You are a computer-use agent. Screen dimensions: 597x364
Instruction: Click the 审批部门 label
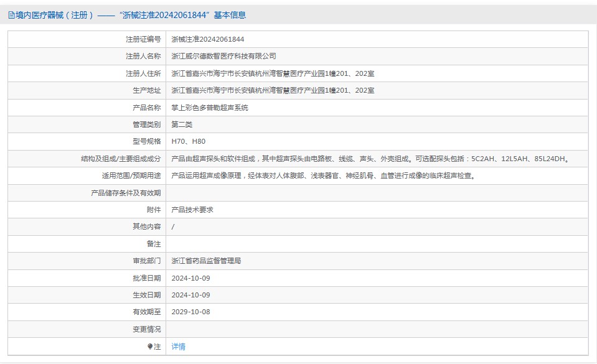pyautogui.click(x=146, y=261)
